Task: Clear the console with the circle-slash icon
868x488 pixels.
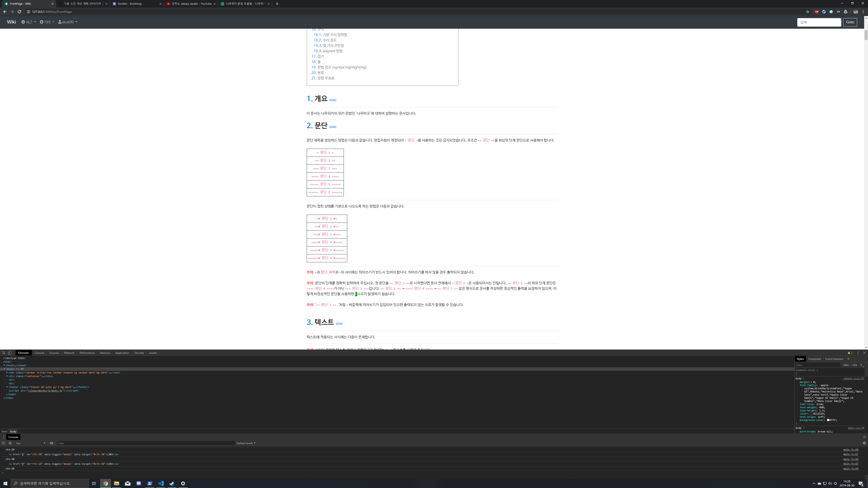Action: [x=10, y=443]
